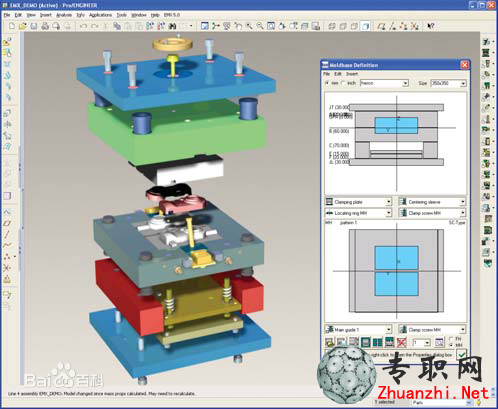Click the red X delete icon in Moldbase dialog

(402, 342)
